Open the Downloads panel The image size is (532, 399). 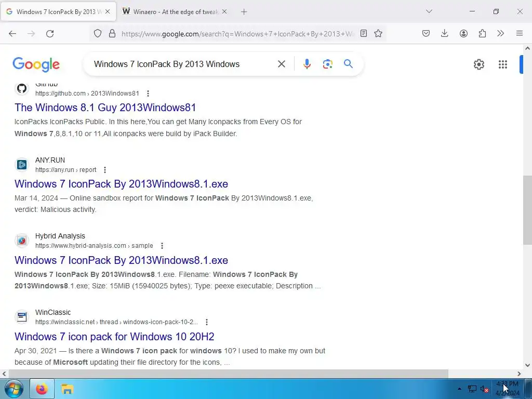pyautogui.click(x=445, y=34)
